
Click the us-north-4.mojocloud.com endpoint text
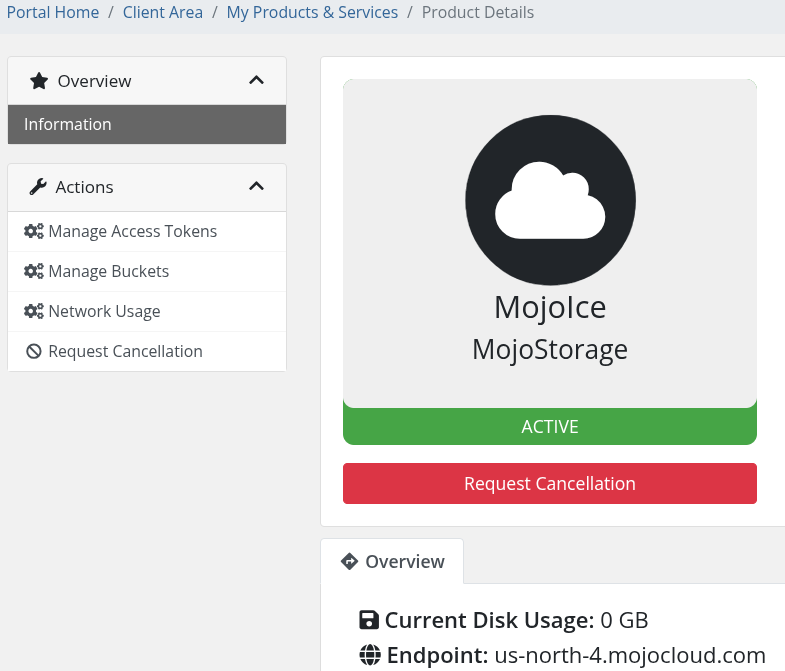(x=630, y=655)
